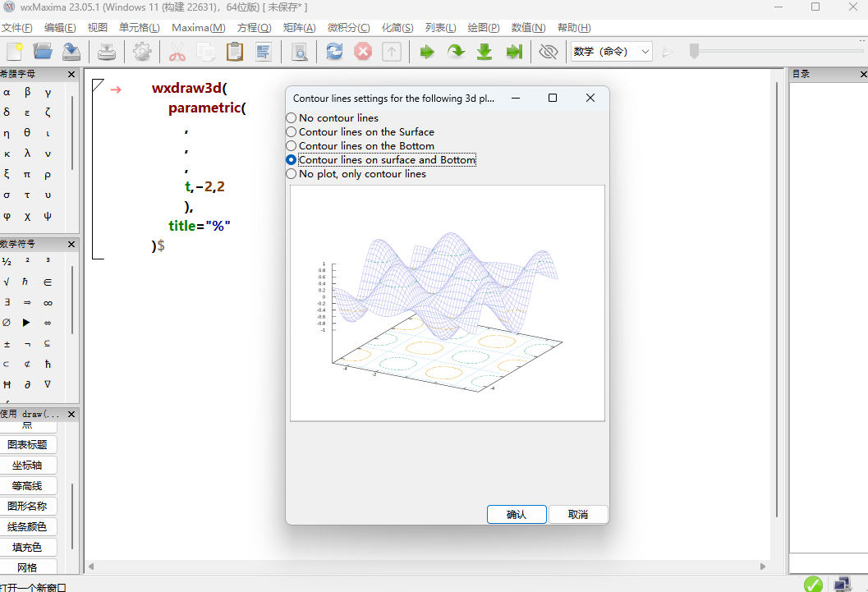Click the Print toolbar icon
The width and height of the screenshot is (868, 592).
(107, 52)
